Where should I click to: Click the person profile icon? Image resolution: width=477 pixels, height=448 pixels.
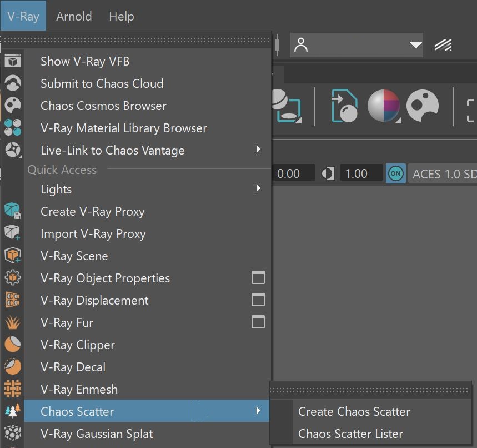pyautogui.click(x=301, y=45)
